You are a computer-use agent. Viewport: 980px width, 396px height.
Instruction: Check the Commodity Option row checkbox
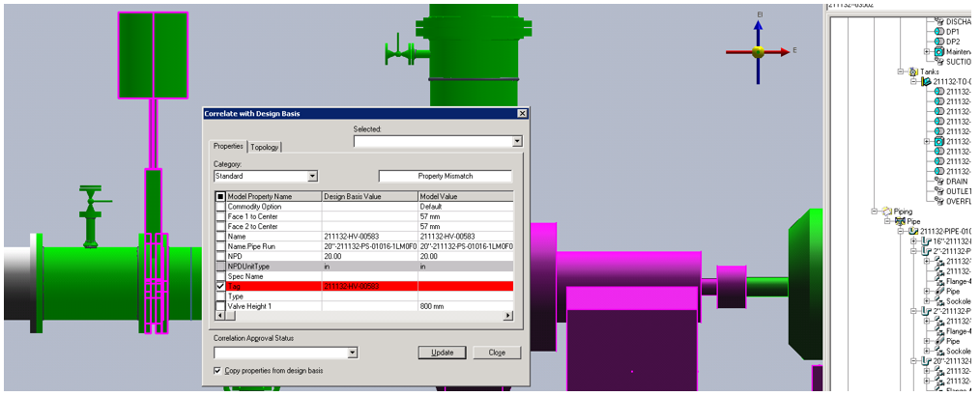[x=219, y=207]
